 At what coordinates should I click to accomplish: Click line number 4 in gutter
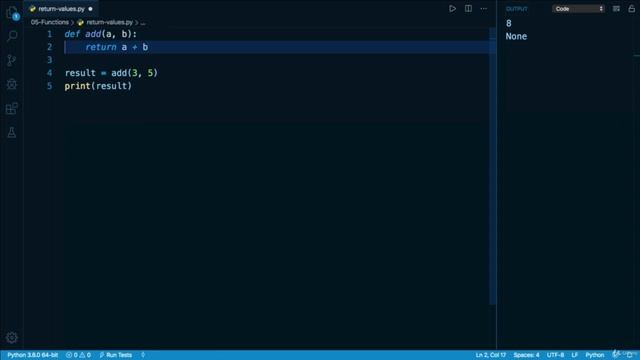(x=50, y=73)
